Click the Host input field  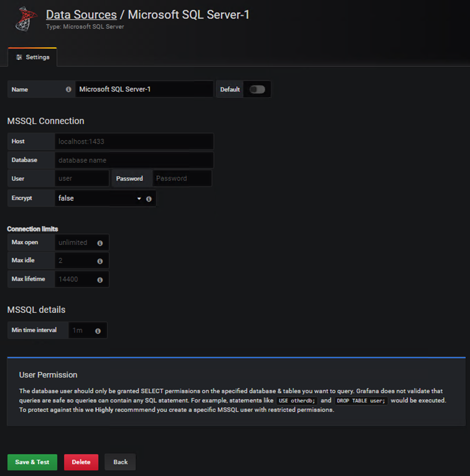point(135,141)
